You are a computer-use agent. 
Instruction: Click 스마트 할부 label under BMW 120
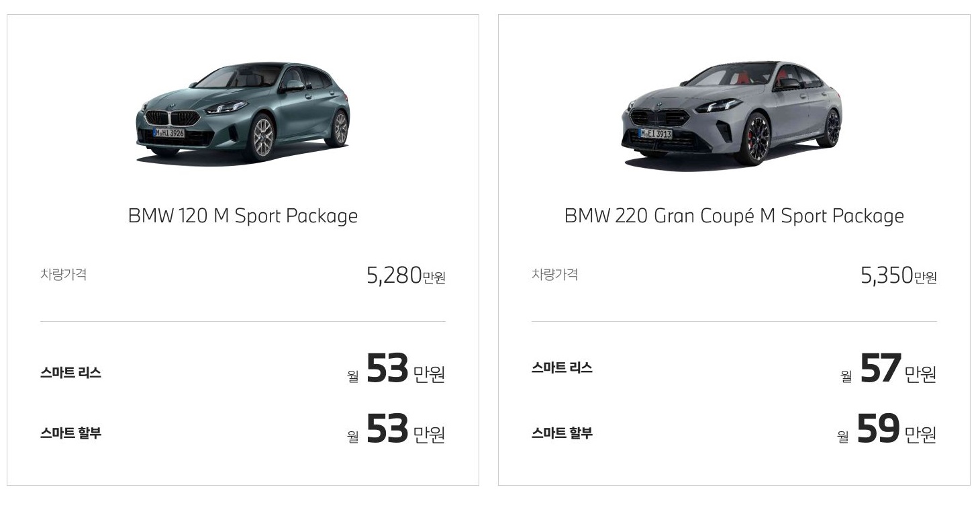click(70, 433)
